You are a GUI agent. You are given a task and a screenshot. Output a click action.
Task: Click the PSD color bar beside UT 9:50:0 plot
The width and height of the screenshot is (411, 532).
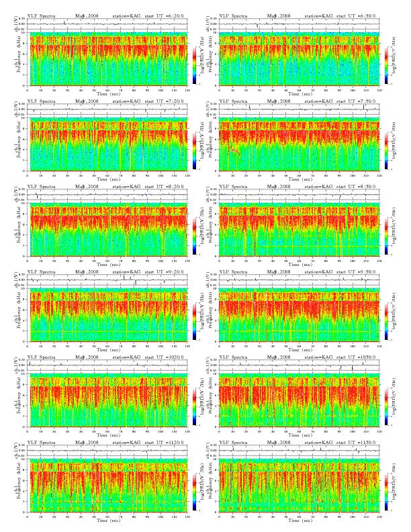(387, 321)
